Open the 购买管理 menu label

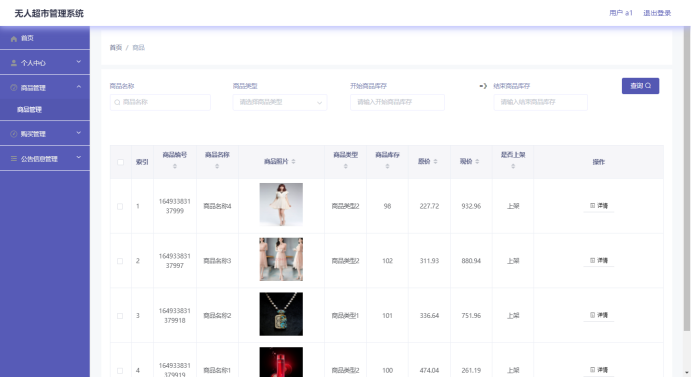[x=33, y=134]
